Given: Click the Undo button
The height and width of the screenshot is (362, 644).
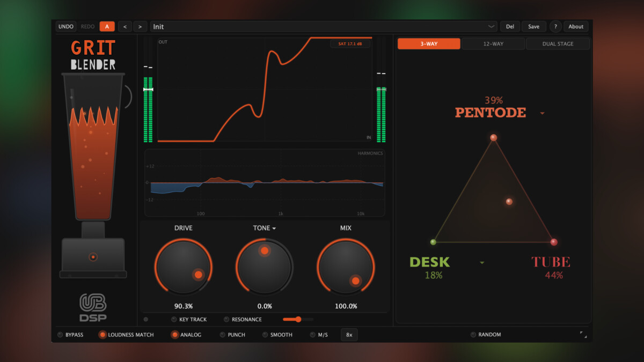Looking at the screenshot, I should point(66,27).
